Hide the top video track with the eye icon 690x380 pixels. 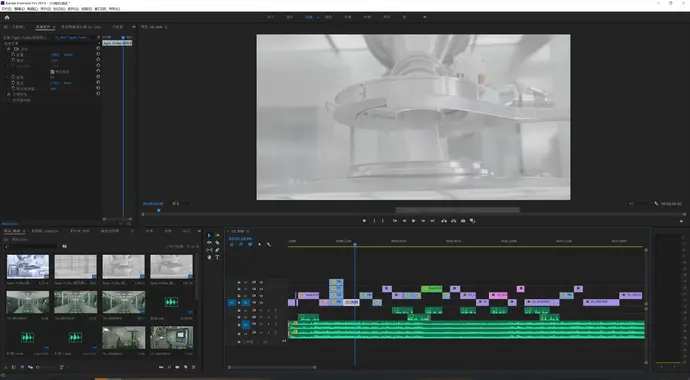261,282
